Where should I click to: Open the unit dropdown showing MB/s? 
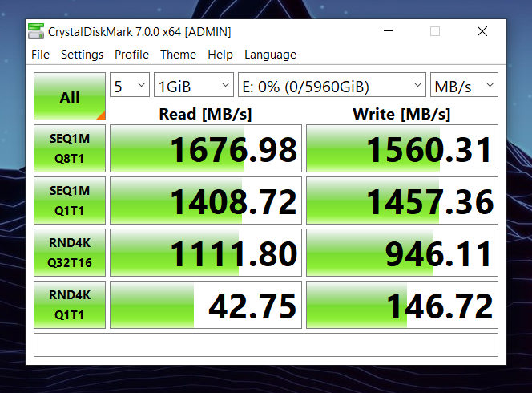point(464,85)
